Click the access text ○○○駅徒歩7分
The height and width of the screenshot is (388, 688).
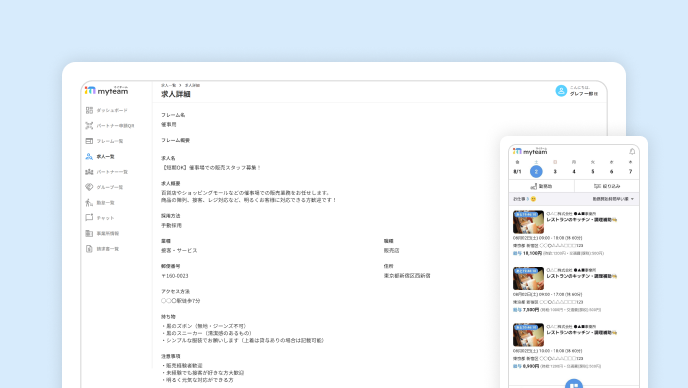pyautogui.click(x=180, y=301)
